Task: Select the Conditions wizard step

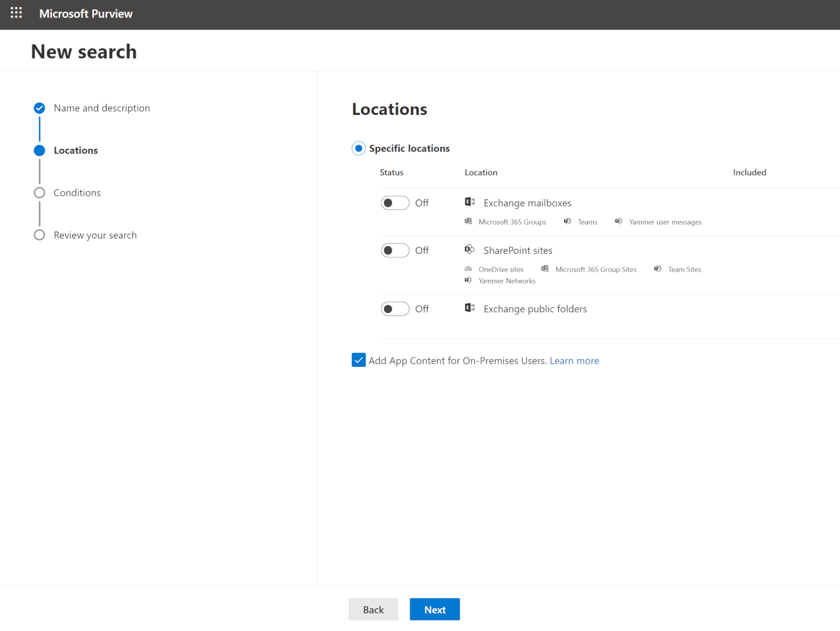Action: [76, 192]
